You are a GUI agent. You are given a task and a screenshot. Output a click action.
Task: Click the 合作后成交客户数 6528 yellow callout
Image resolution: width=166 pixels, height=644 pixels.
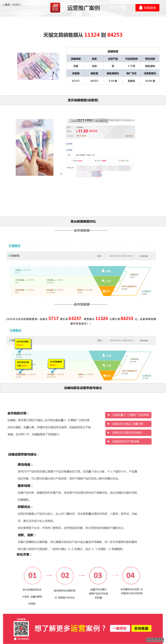[23, 364]
